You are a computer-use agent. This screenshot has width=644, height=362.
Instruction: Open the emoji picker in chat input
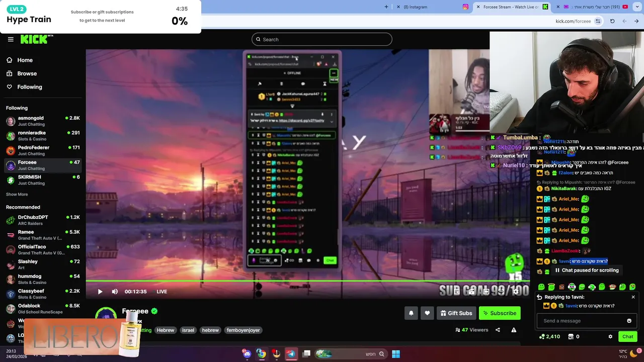pyautogui.click(x=629, y=321)
